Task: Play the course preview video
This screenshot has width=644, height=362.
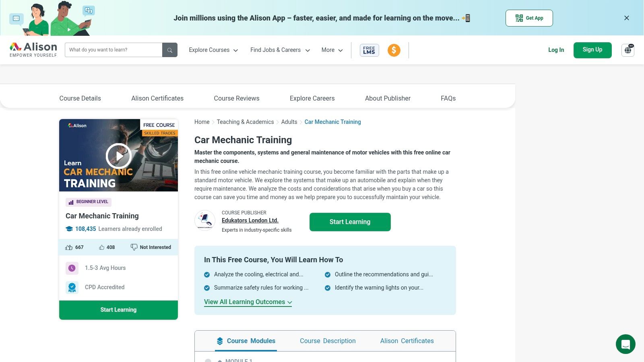Action: pyautogui.click(x=119, y=156)
